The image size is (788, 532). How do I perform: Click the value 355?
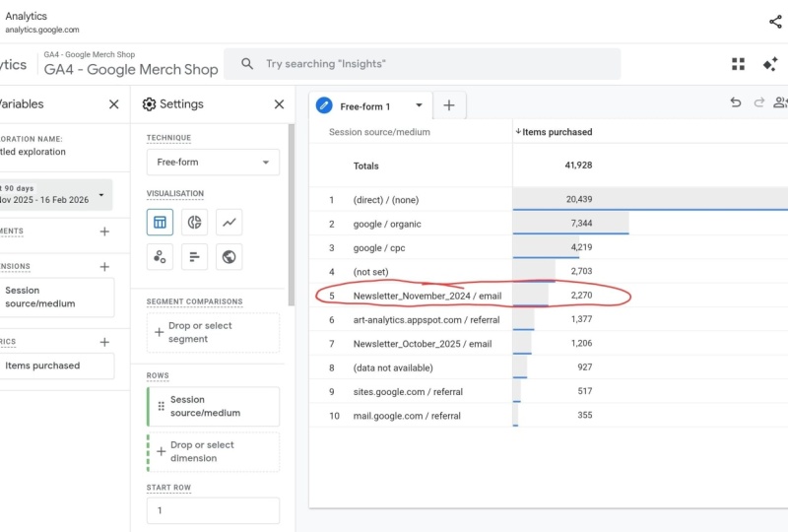[x=585, y=415]
